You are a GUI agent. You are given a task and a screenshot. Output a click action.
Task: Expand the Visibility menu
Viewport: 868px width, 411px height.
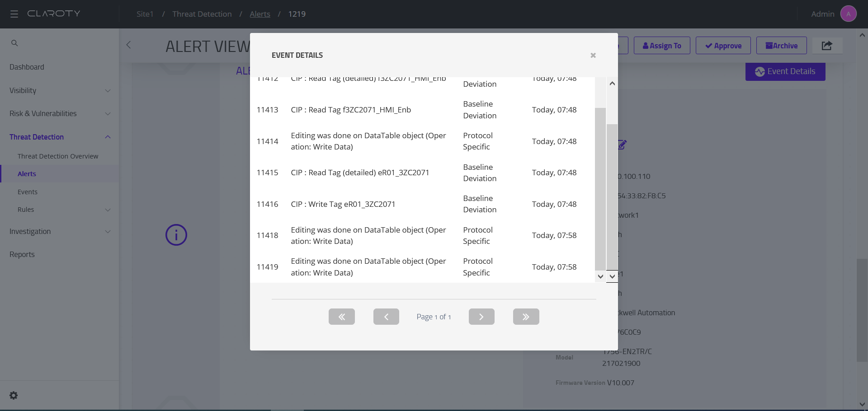[x=60, y=90]
